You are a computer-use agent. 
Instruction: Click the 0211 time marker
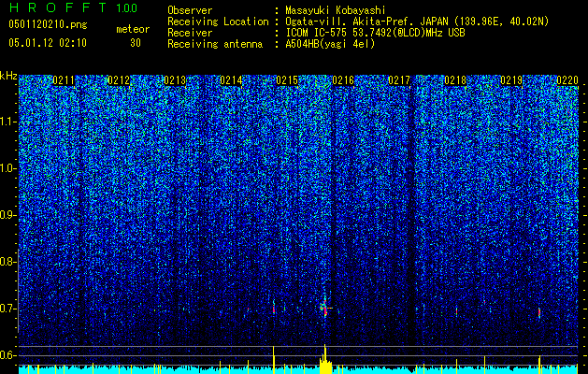pyautogui.click(x=64, y=80)
